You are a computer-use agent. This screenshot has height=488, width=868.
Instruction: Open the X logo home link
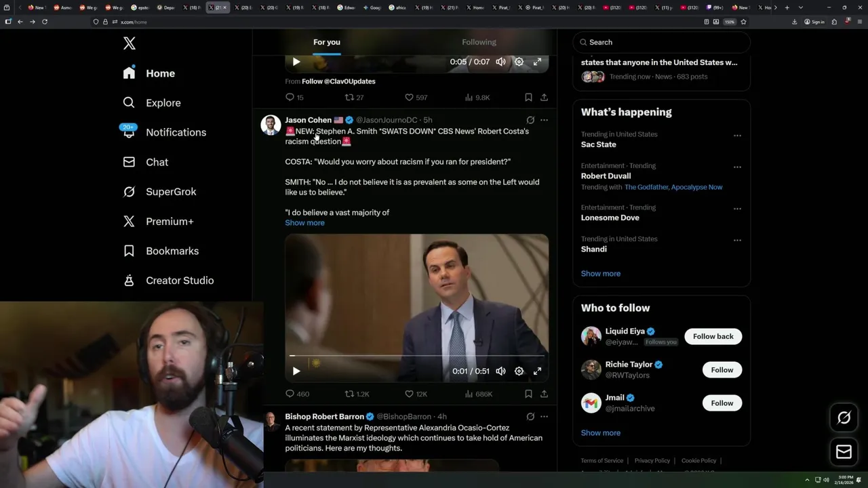coord(129,43)
